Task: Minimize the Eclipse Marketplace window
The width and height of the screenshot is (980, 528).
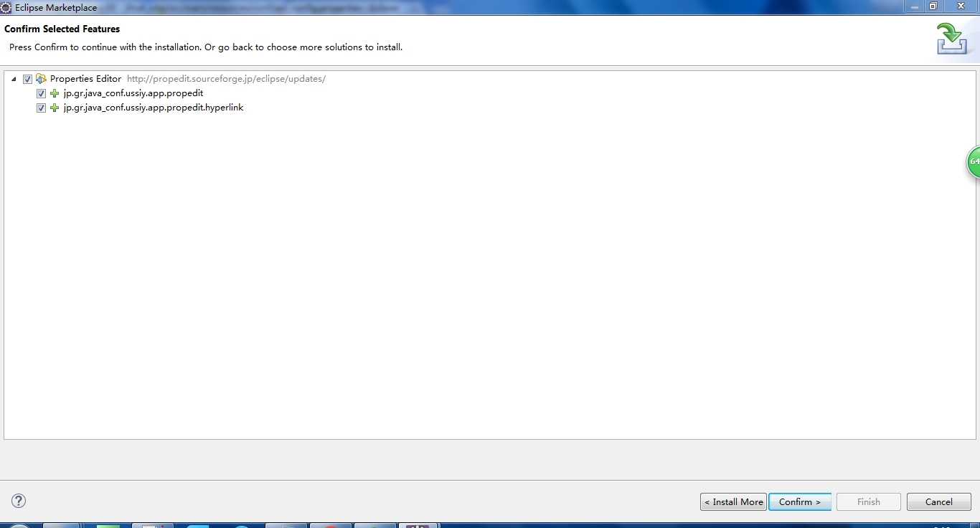Action: point(913,6)
